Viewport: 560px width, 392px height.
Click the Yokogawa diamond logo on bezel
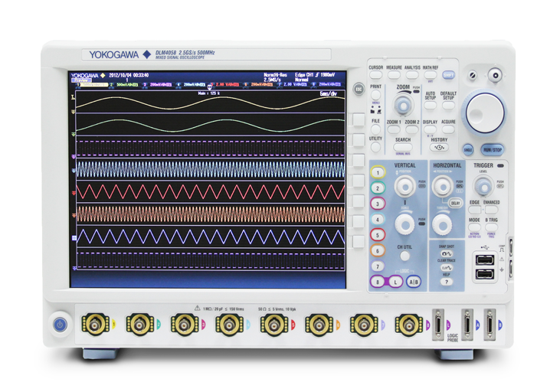(x=146, y=54)
